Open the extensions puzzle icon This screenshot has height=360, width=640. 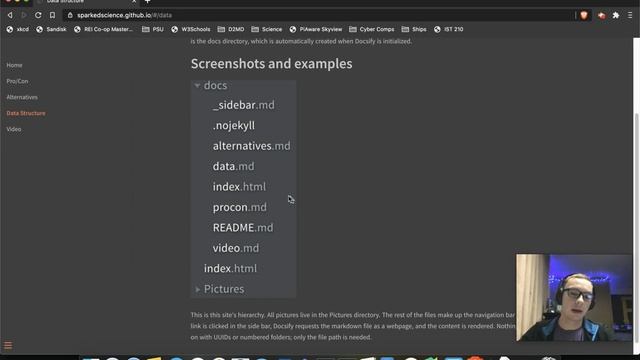616,15
